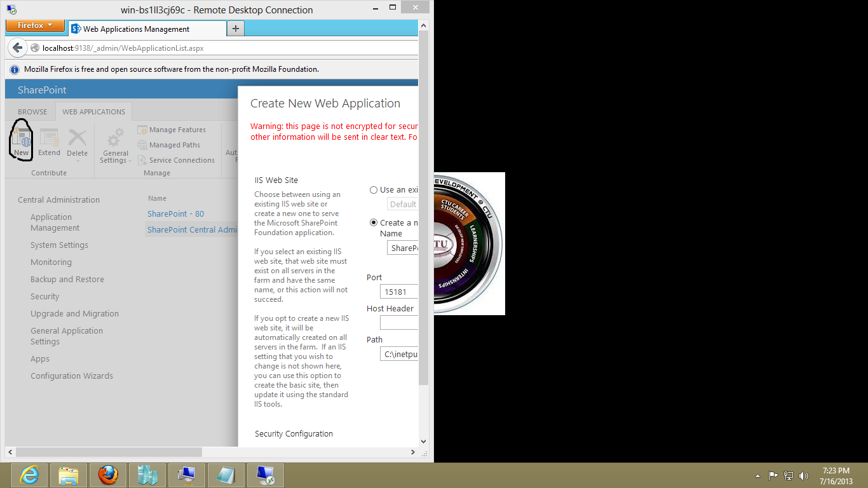Select the SharePoint - 80 web application
The image size is (868, 488).
175,213
